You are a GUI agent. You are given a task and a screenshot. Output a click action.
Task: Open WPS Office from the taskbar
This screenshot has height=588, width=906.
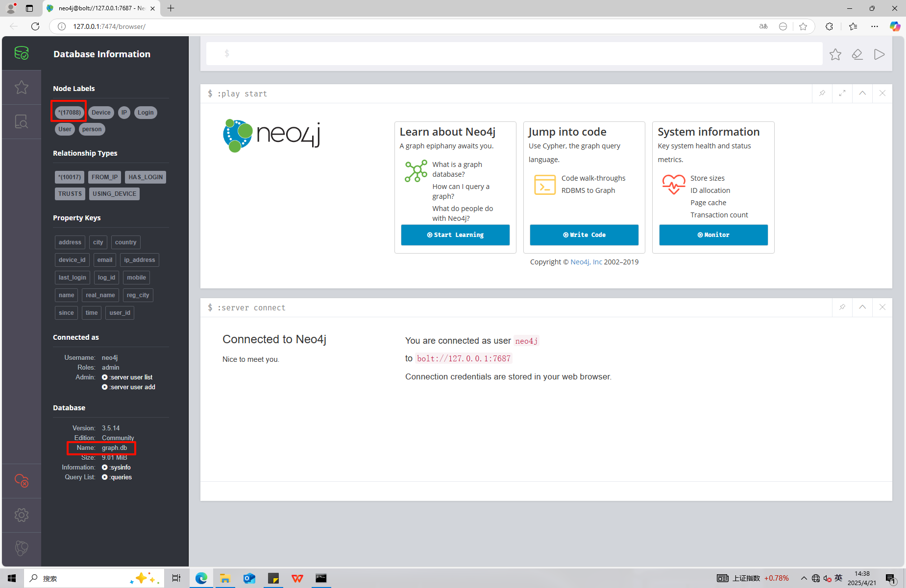(x=297, y=578)
